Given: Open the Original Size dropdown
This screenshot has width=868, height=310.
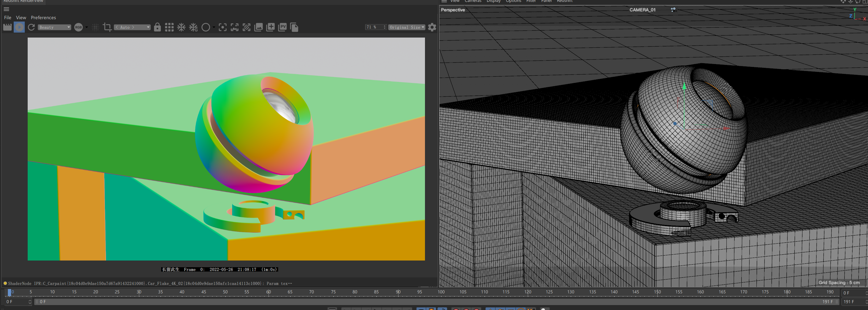Looking at the screenshot, I should [x=407, y=27].
